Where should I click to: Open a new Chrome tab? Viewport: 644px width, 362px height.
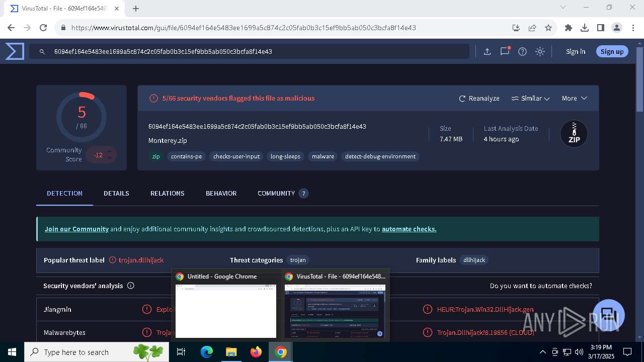(x=136, y=9)
